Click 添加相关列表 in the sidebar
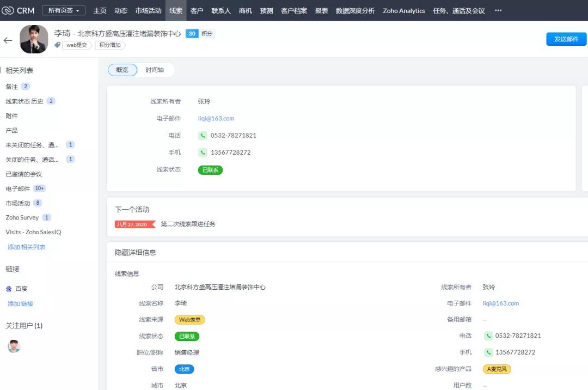This screenshot has width=588, height=390. coord(27,247)
